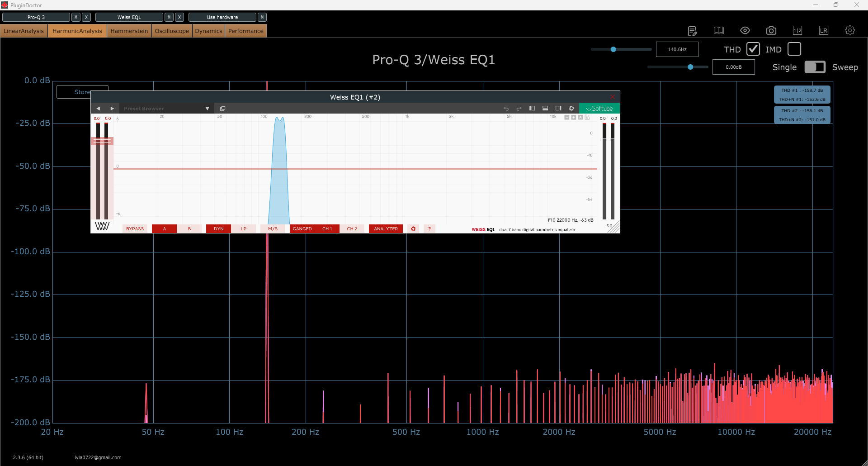Toggle LP mode
This screenshot has height=466, width=868.
244,229
